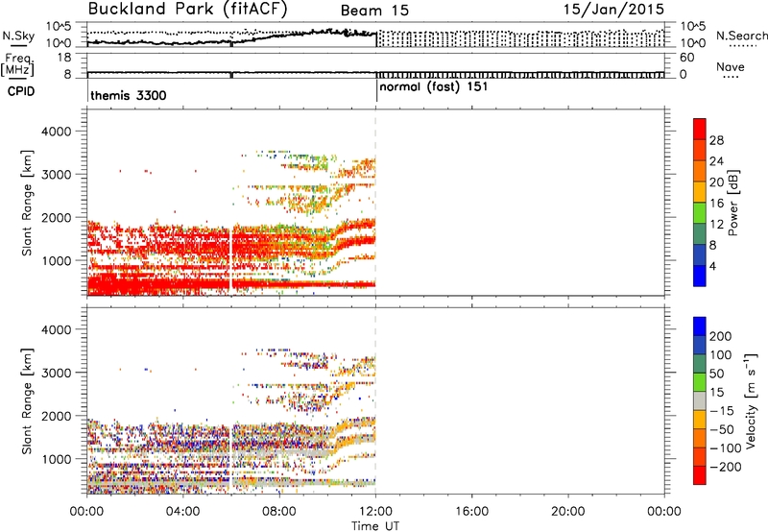This screenshot has height=532, width=768.
Task: Click the 'N.Search' legend label
Action: click(x=742, y=36)
